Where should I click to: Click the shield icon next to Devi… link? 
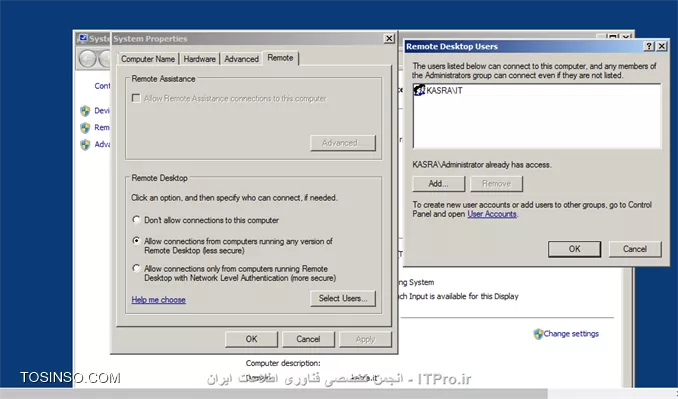(x=85, y=111)
